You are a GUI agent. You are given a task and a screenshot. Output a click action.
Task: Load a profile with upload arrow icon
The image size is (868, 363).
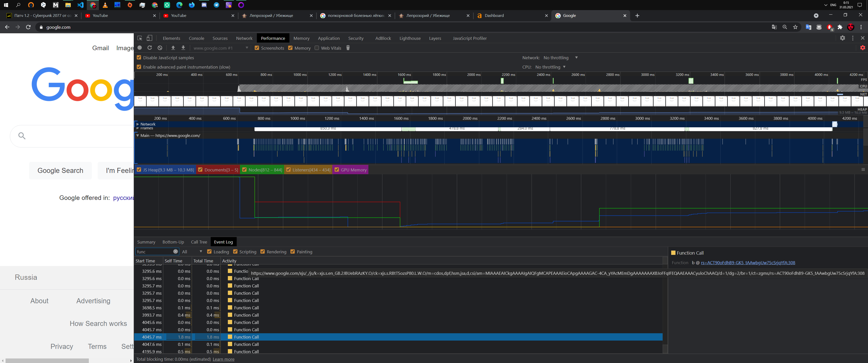point(173,48)
